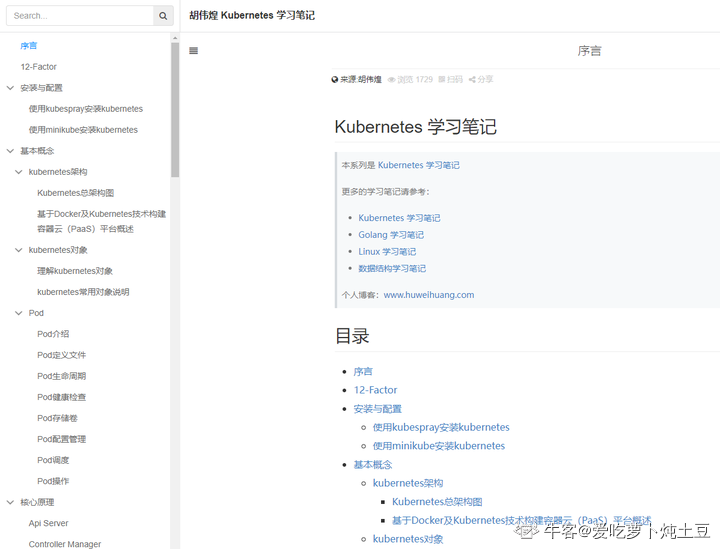Click 使用kubespray安装kubernetes in the 目录 list
The image size is (720, 549).
(x=441, y=427)
